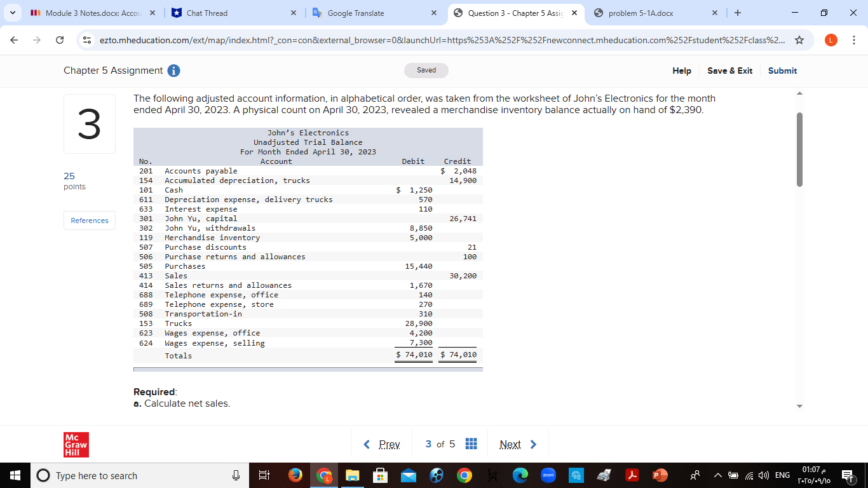Open the References popup
868x488 pixels.
[89, 220]
